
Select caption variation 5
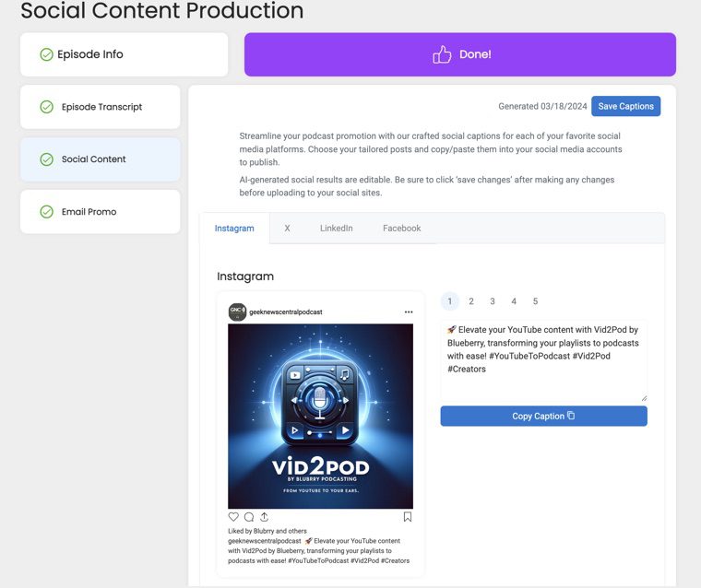pyautogui.click(x=535, y=301)
